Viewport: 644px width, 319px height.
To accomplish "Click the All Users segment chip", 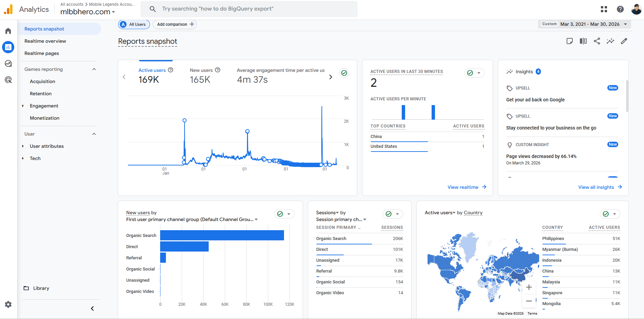I will [134, 24].
